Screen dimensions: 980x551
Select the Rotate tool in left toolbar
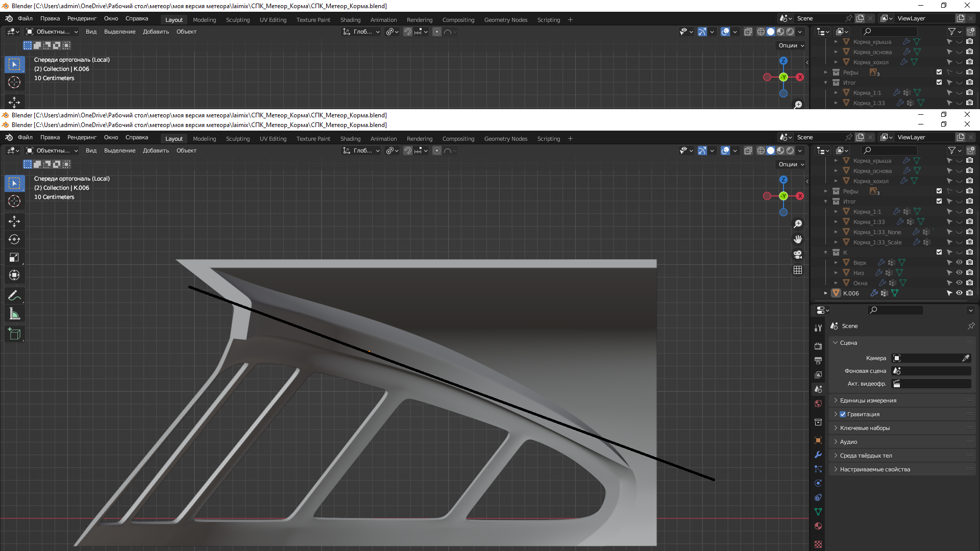click(x=14, y=239)
